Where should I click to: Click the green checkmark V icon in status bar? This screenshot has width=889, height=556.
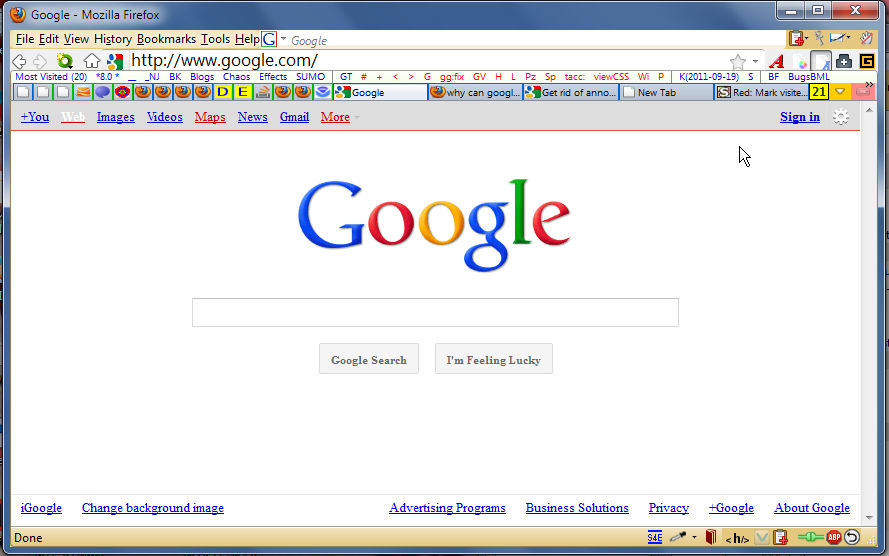point(762,537)
